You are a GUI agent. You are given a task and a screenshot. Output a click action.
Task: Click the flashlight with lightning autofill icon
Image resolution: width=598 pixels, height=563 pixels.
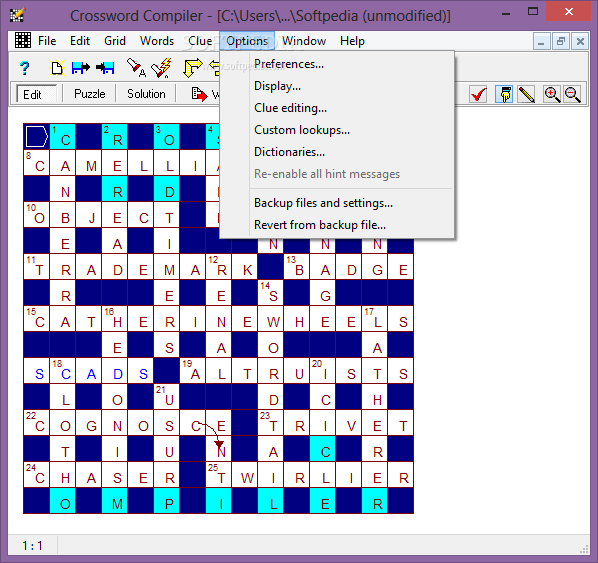162,68
